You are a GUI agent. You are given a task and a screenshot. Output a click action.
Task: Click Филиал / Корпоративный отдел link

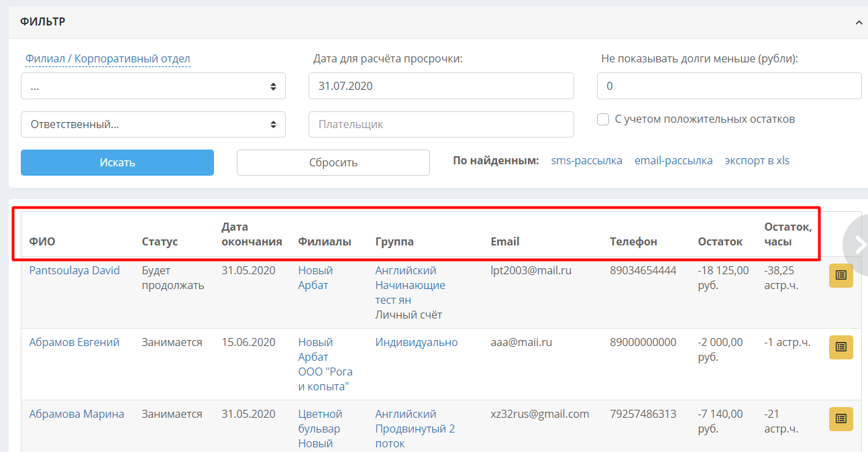(x=107, y=59)
